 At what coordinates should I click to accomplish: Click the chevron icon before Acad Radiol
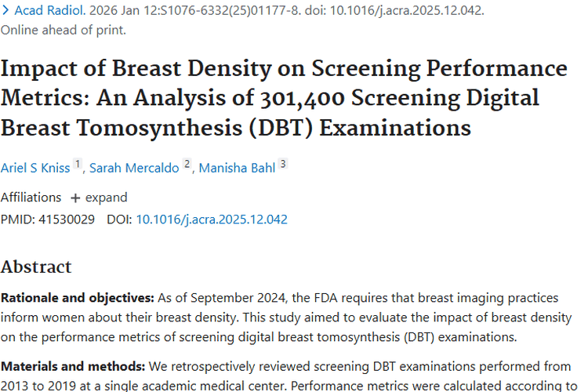click(5, 12)
